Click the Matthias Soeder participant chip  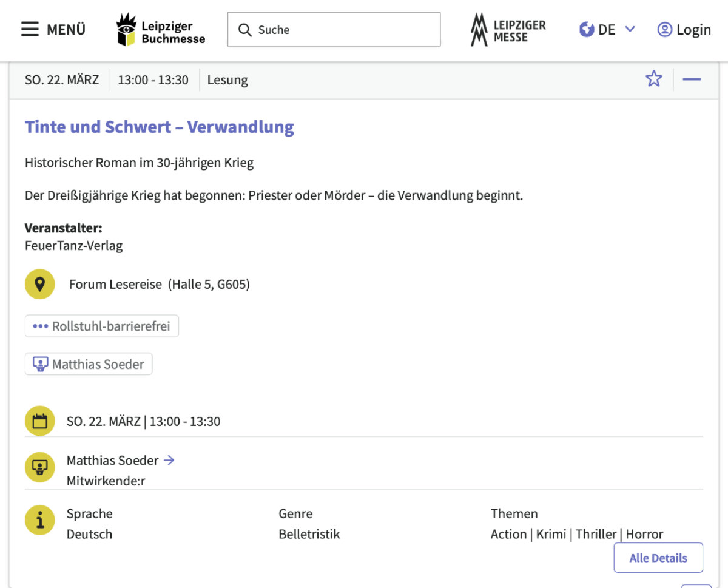pos(89,364)
